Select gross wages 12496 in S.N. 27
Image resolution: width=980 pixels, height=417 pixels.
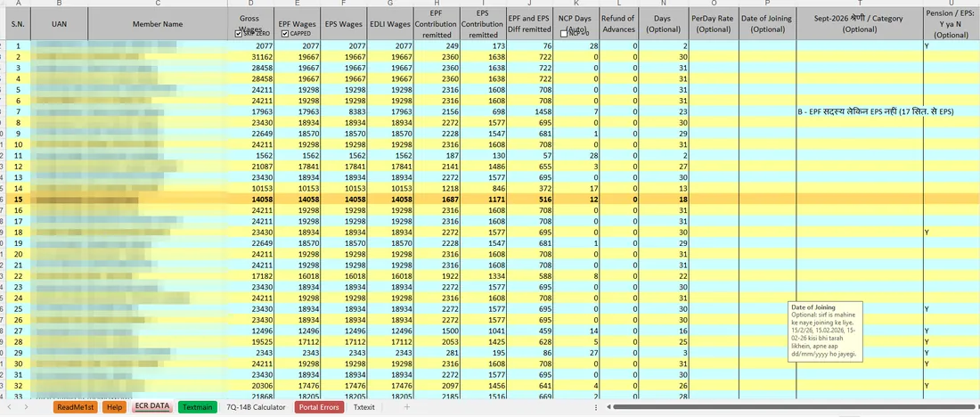point(249,331)
